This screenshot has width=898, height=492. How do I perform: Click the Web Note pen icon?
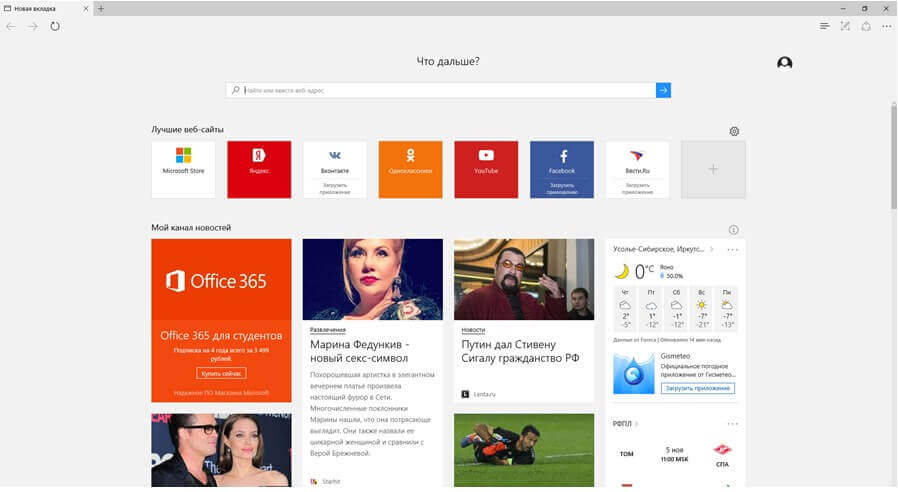tap(845, 26)
